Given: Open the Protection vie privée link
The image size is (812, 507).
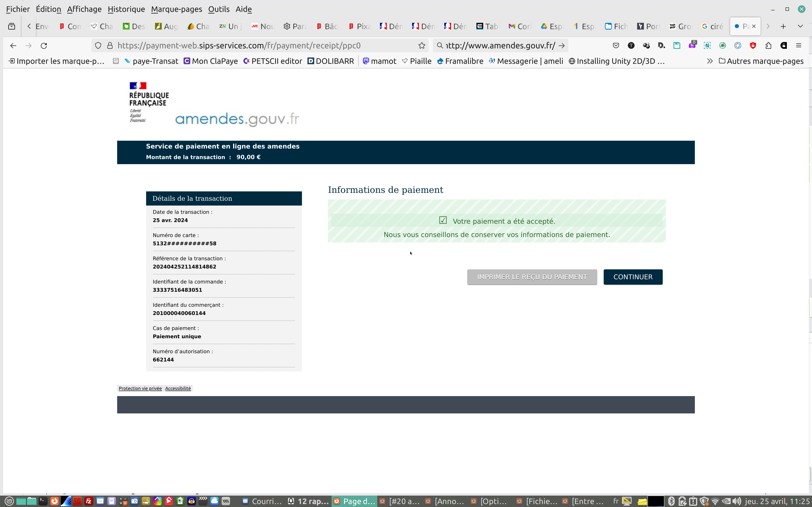Looking at the screenshot, I should click(140, 388).
